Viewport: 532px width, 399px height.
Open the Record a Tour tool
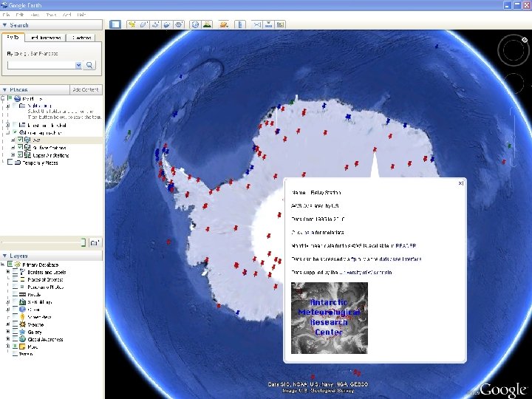179,24
